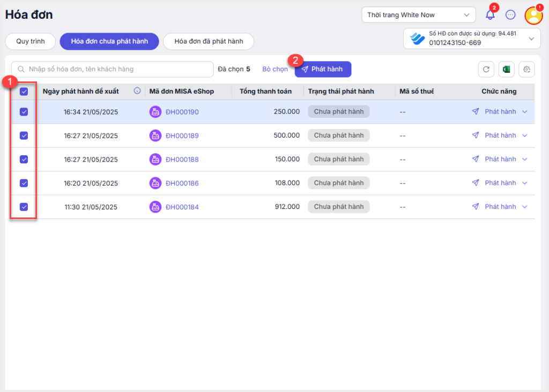Click the bulk Phát hành button
549x392 pixels.
click(x=325, y=69)
